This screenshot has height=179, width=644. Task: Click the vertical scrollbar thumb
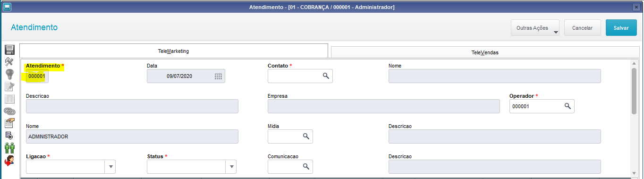coord(634,91)
